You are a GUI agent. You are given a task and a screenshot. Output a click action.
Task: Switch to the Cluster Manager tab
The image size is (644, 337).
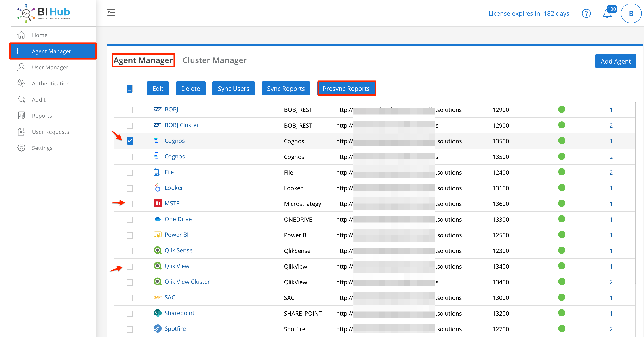(x=215, y=60)
